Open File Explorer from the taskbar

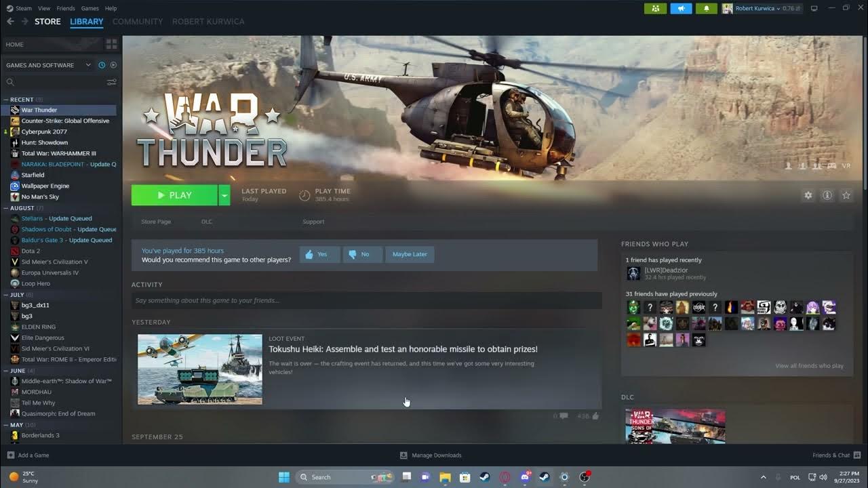(x=446, y=477)
